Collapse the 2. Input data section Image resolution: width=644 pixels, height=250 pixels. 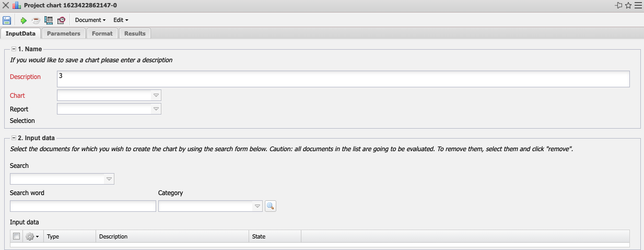[14, 138]
